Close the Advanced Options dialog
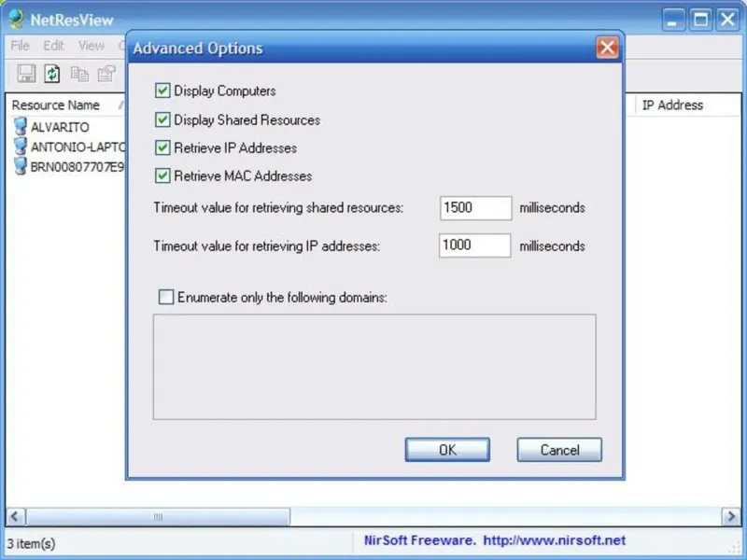Screen dimensions: 747x560 pyautogui.click(x=608, y=48)
